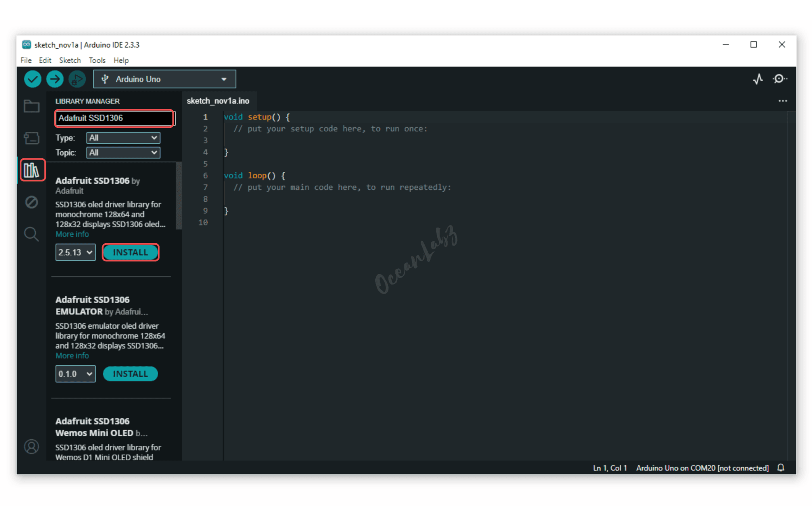
Task: Click the Adafruit SSD1306 search field
Action: click(x=114, y=118)
